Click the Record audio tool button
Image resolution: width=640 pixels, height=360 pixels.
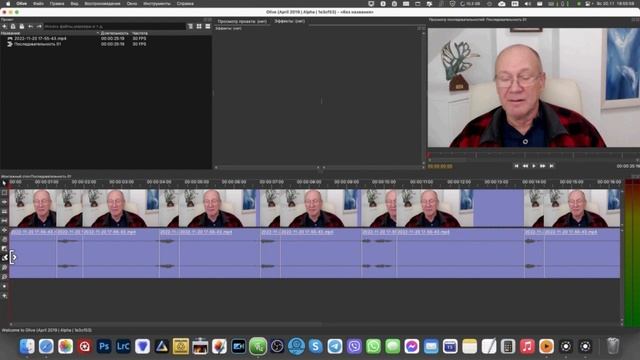4,286
